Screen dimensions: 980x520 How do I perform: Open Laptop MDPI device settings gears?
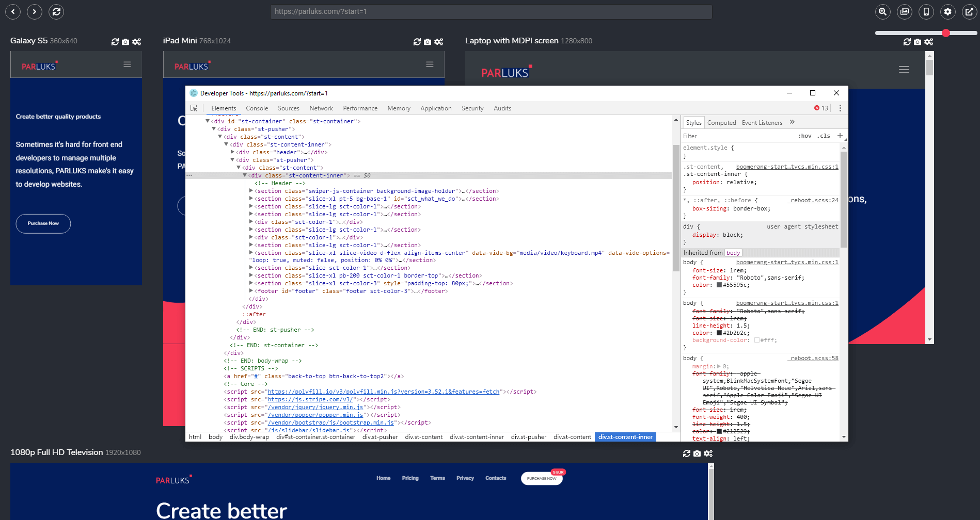click(928, 42)
